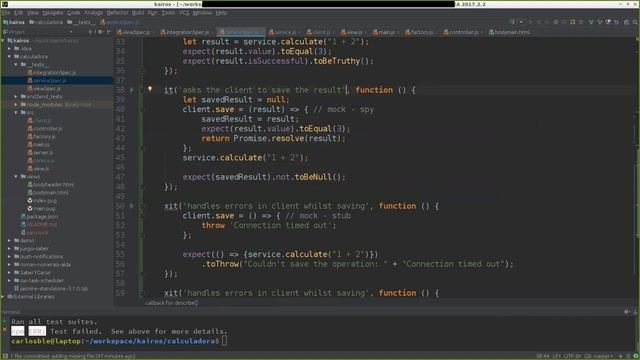Image resolution: width=640 pixels, height=360 pixels.
Task: Click 'callback for describe()' editor breadcrumb
Action: click(x=171, y=303)
